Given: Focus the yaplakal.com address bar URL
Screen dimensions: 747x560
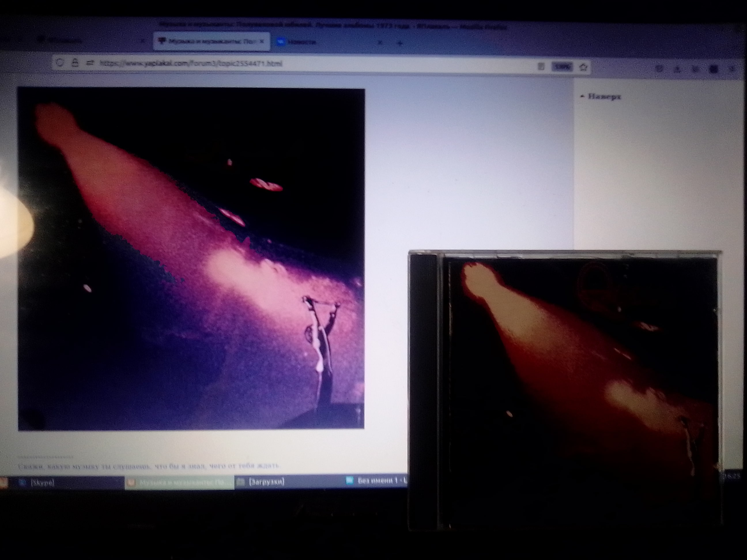Looking at the screenshot, I should [x=191, y=63].
